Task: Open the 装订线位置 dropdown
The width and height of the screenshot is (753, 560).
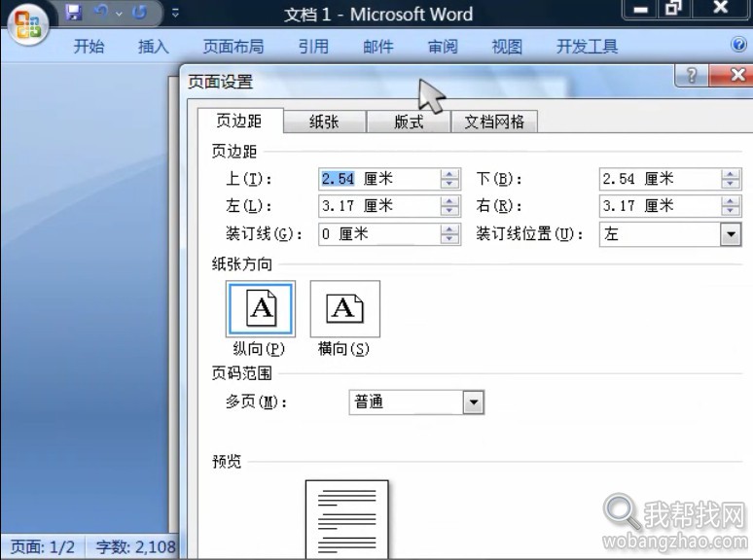Action: 731,234
